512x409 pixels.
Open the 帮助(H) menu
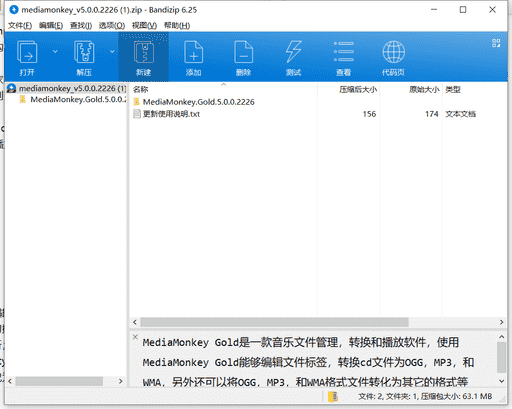point(177,25)
